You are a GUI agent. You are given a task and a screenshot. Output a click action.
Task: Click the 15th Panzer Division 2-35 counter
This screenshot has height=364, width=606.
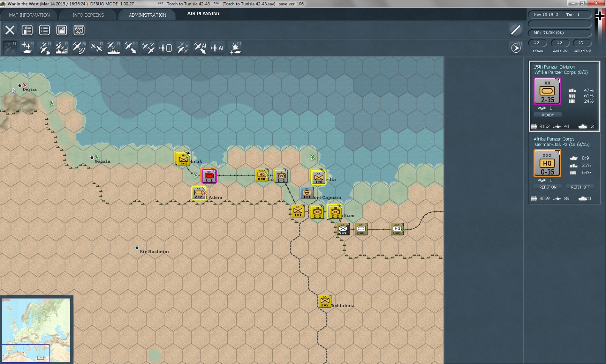coord(547,91)
